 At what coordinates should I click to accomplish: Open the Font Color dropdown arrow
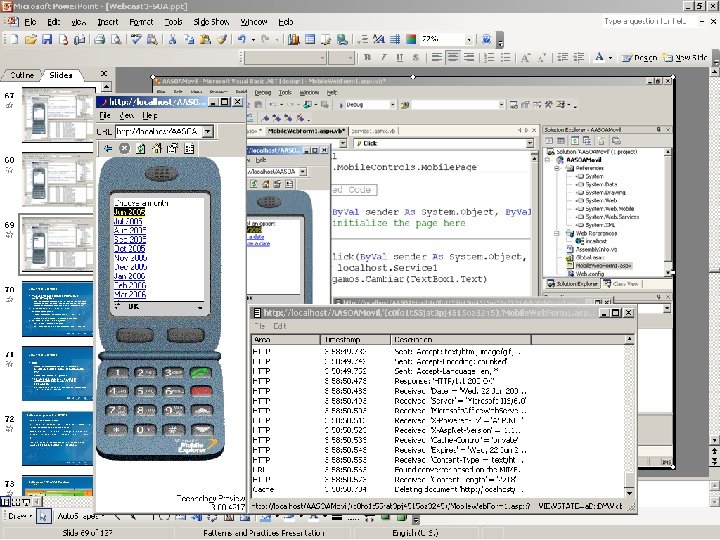[x=610, y=57]
